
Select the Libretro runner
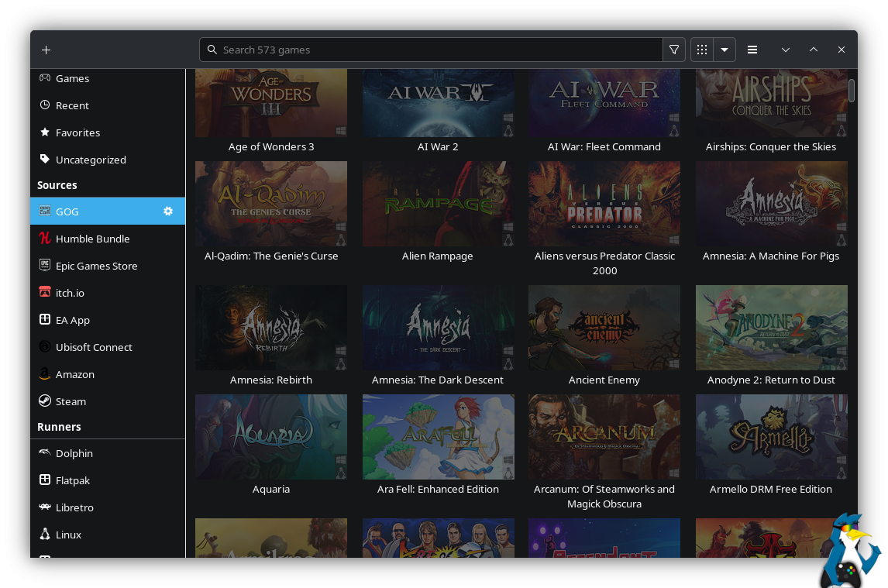point(74,507)
